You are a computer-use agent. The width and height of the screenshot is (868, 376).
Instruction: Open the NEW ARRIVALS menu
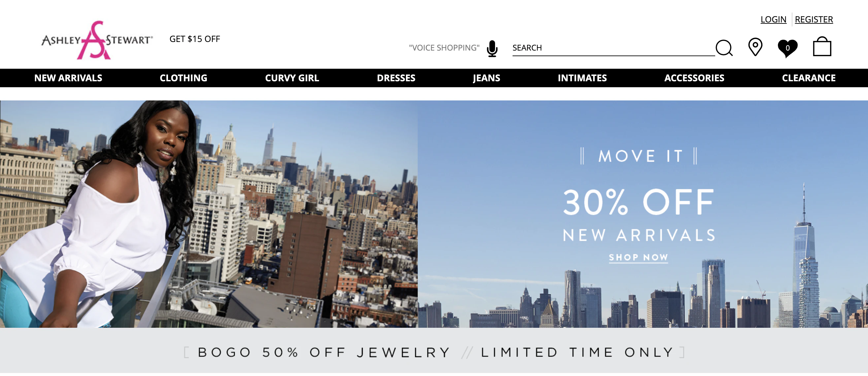pyautogui.click(x=68, y=78)
